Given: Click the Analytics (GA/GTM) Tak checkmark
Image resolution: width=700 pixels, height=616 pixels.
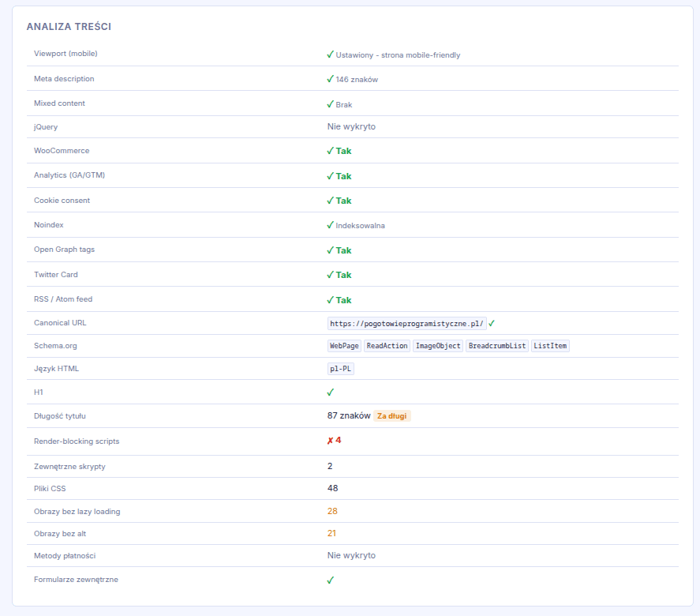Looking at the screenshot, I should 331,176.
